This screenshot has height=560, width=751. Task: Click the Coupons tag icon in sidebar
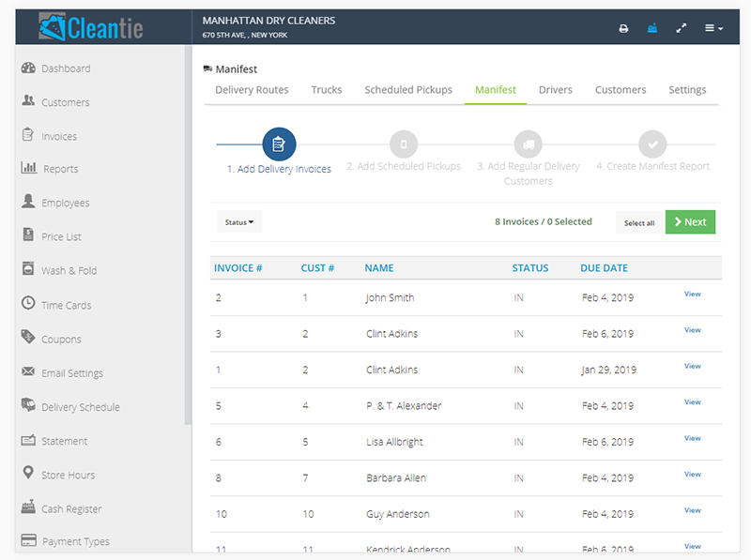point(28,339)
